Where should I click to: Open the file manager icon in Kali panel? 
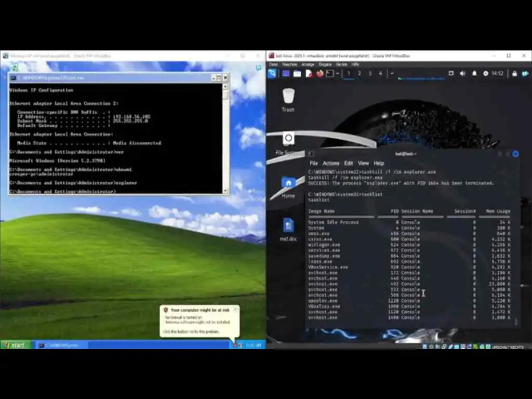pyautogui.click(x=297, y=73)
